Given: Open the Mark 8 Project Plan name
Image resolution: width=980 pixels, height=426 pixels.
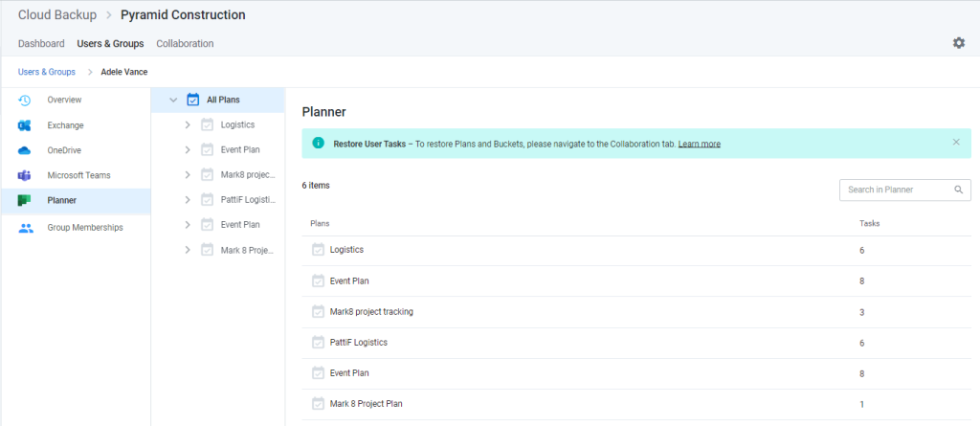Looking at the screenshot, I should [367, 403].
